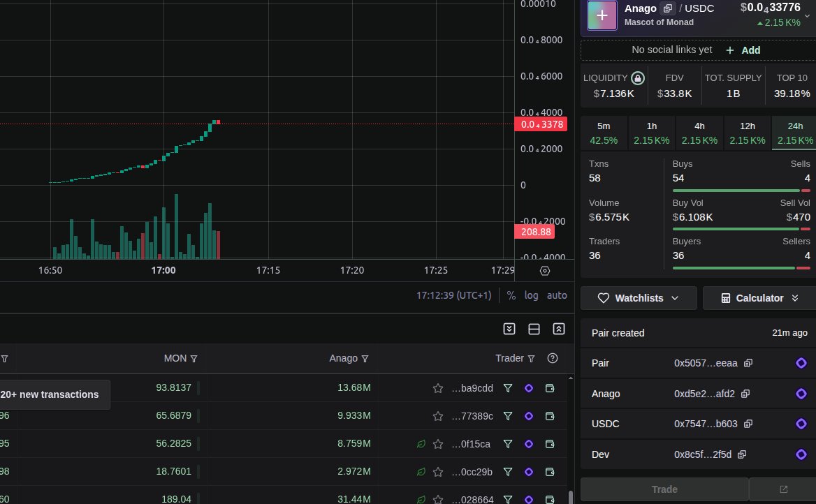Image resolution: width=816 pixels, height=504 pixels.
Task: Switch chart scale to percent mode
Action: pos(512,295)
